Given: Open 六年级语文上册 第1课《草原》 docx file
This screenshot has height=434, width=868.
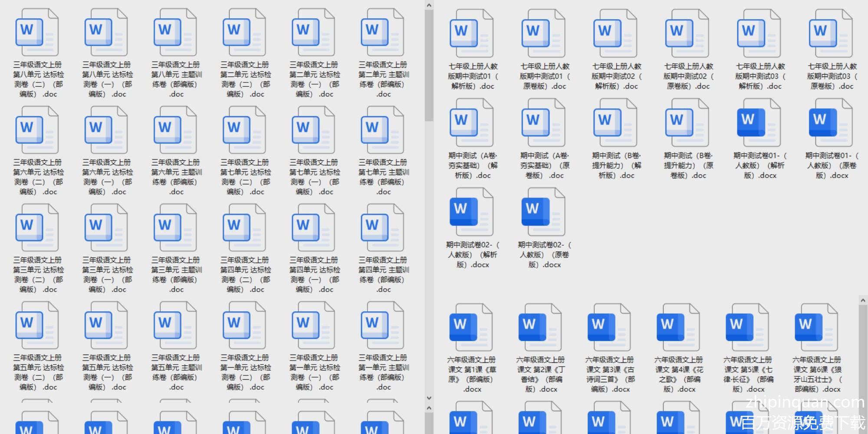Looking at the screenshot, I should pyautogui.click(x=471, y=327).
